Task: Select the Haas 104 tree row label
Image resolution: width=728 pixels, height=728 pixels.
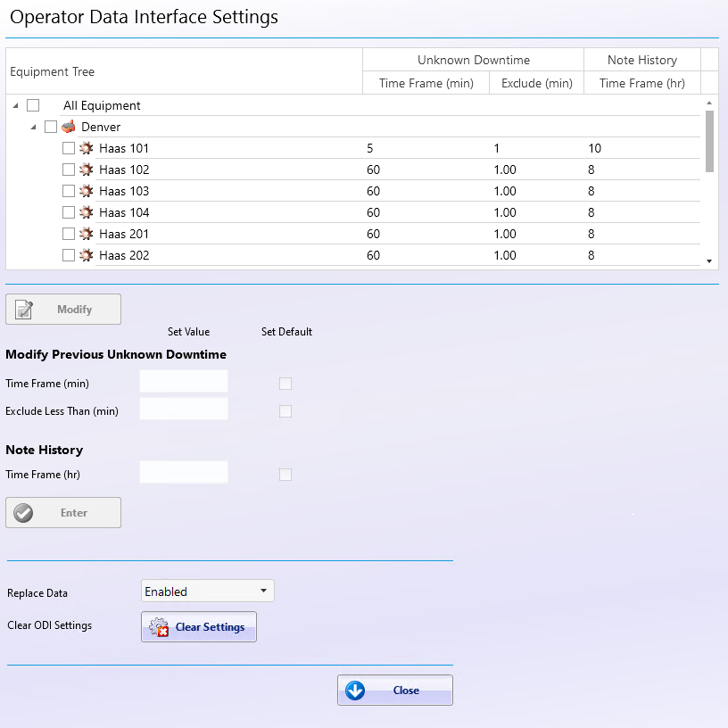Action: [124, 212]
